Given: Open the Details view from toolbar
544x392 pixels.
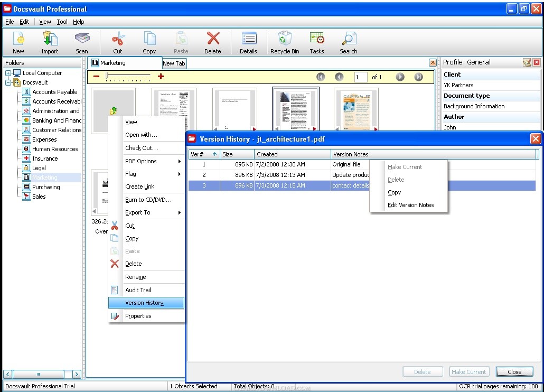Looking at the screenshot, I should (248, 42).
